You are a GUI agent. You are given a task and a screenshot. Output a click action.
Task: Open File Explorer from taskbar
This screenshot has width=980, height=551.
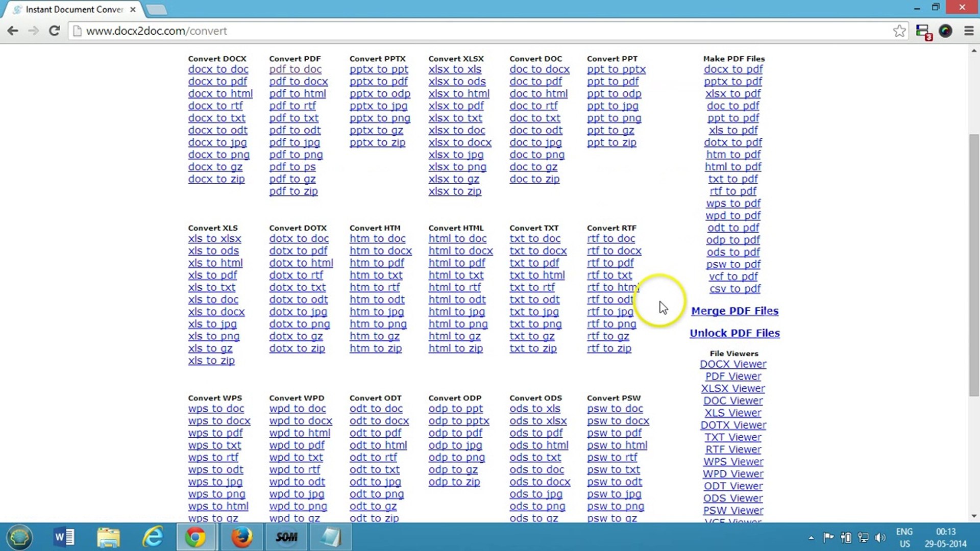[108, 537]
